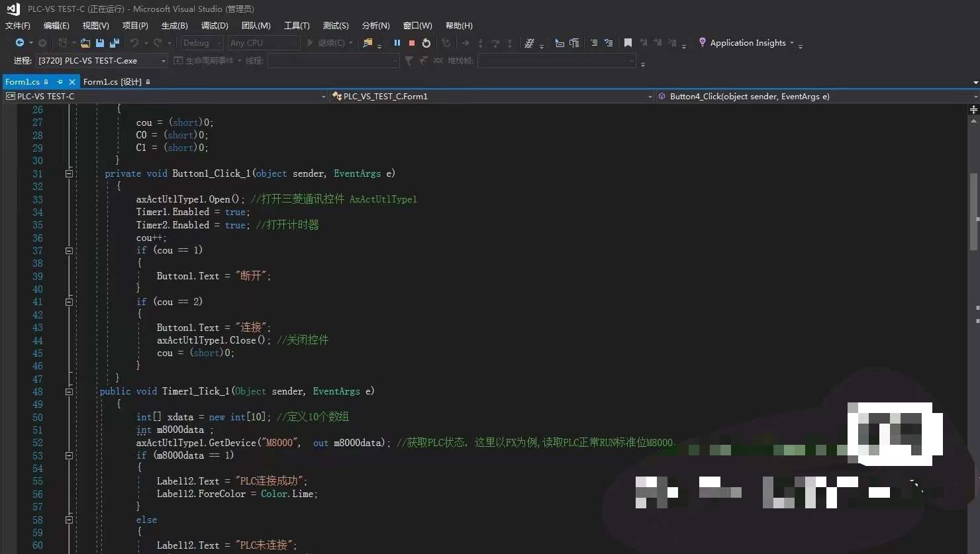Click the stack frame filter funnel icon
This screenshot has height=554, width=980.
tap(409, 61)
